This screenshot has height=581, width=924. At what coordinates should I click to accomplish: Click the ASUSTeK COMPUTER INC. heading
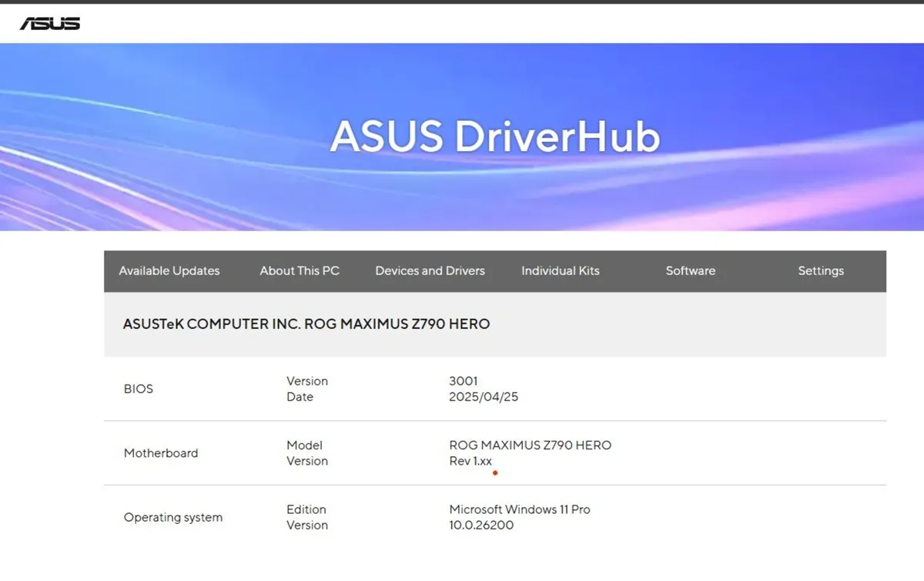(306, 324)
